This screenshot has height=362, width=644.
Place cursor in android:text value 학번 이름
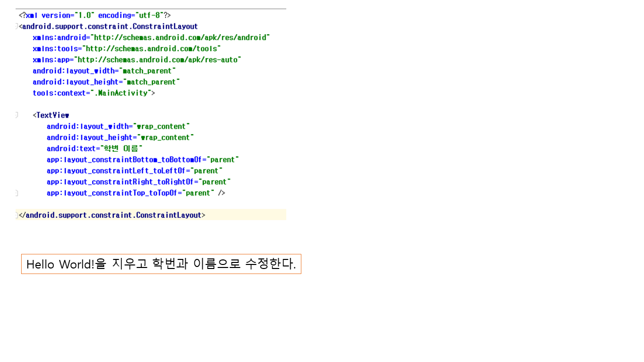tap(121, 148)
